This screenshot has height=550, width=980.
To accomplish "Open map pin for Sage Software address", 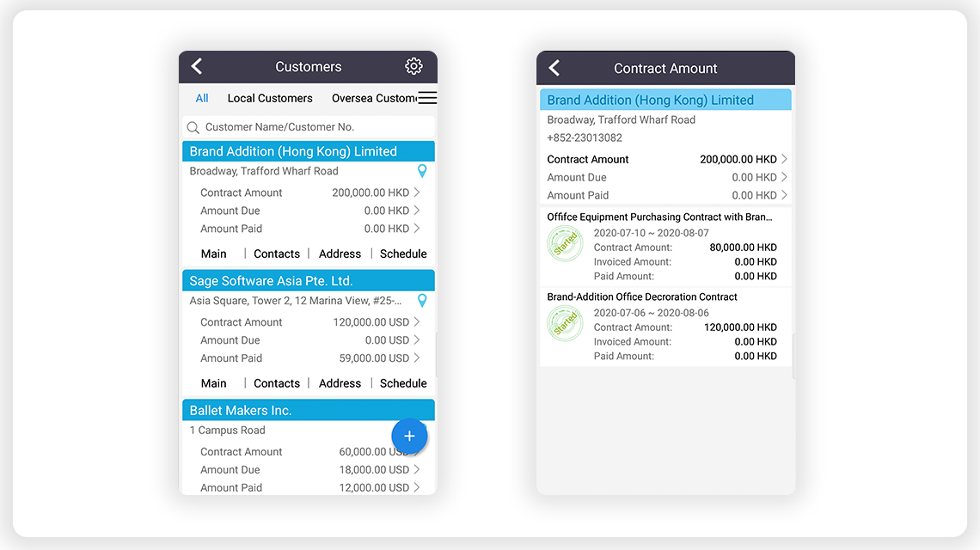I will [x=422, y=301].
